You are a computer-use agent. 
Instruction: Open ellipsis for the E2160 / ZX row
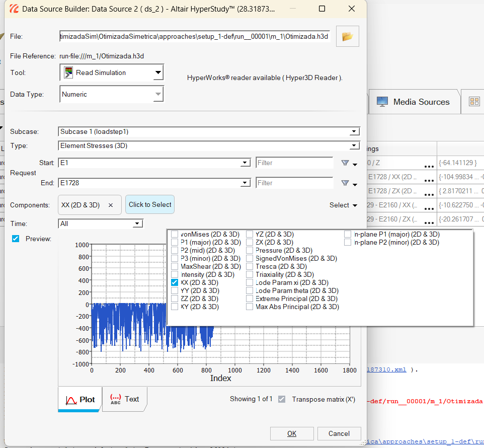429,222
